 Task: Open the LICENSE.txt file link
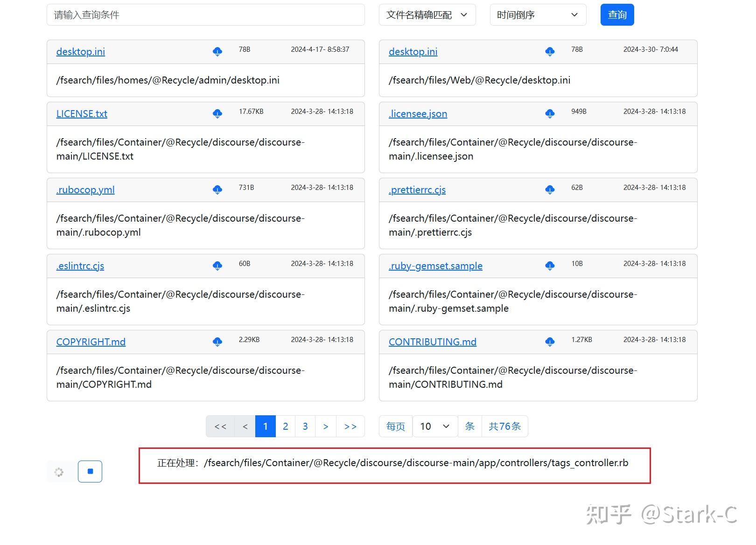pos(81,114)
